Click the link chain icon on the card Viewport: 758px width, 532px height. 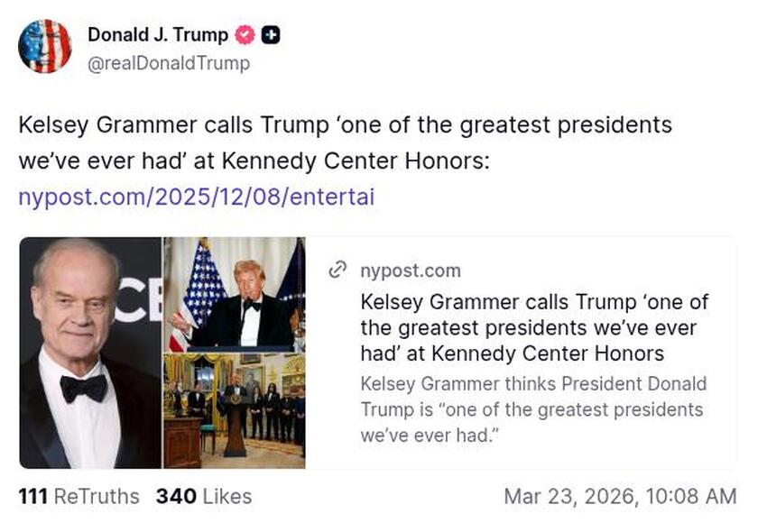339,270
